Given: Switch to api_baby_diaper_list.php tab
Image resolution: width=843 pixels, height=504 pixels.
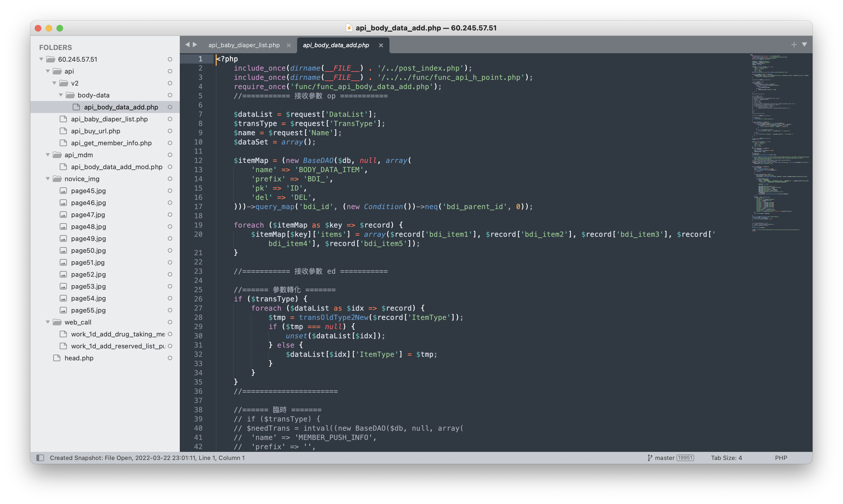Looking at the screenshot, I should [x=244, y=45].
